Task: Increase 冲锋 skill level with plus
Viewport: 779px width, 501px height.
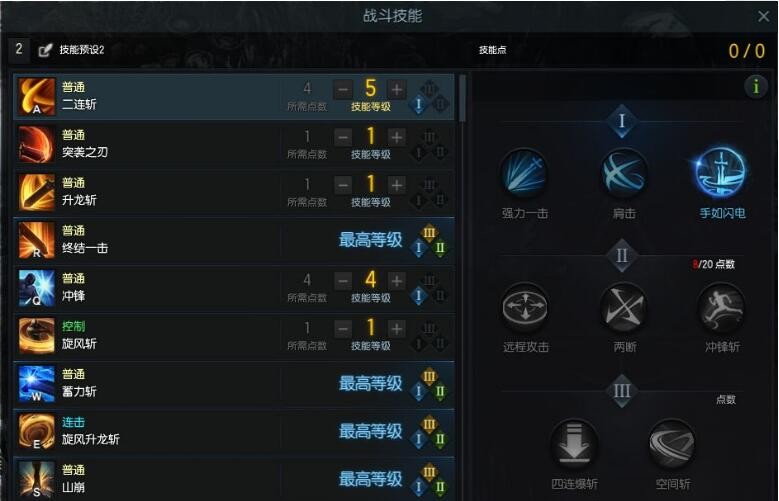Action: coord(396,281)
